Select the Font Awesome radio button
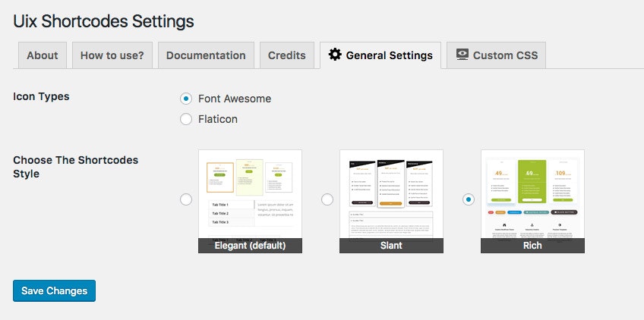Image resolution: width=644 pixels, height=320 pixels. point(186,99)
